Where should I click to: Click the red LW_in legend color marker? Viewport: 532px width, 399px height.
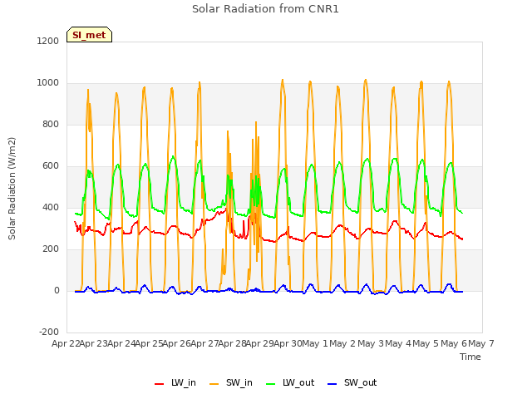[159, 384]
